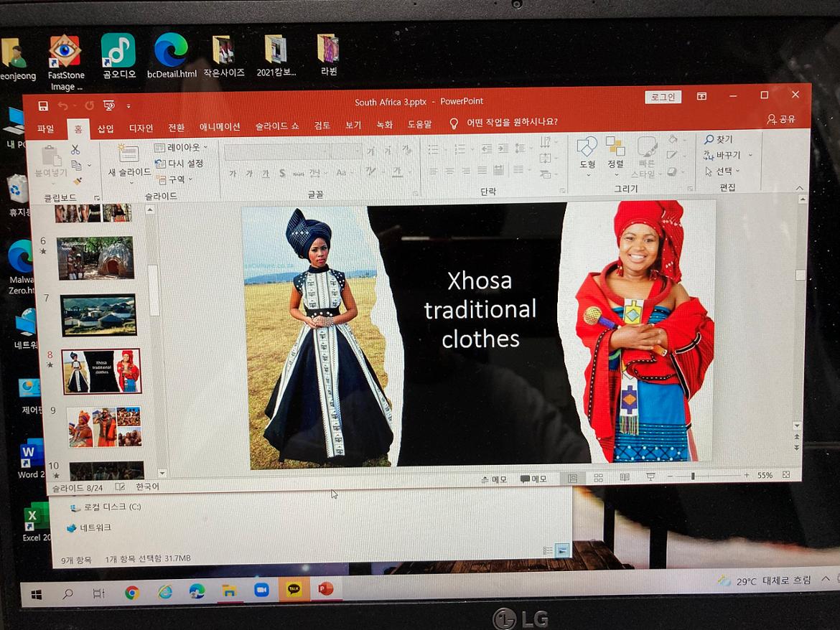This screenshot has width=840, height=630.
Task: Start slide show from status bar icon
Action: 650,477
